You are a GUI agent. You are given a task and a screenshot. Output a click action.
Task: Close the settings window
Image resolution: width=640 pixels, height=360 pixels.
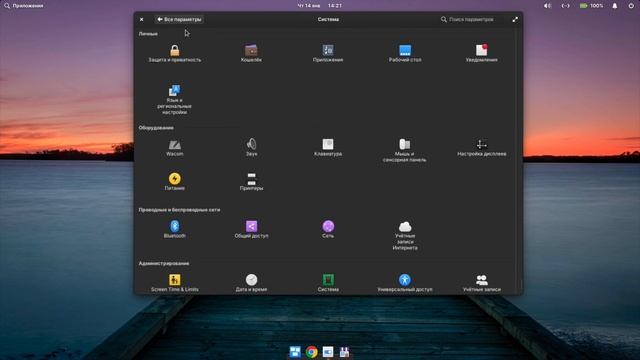click(x=141, y=19)
